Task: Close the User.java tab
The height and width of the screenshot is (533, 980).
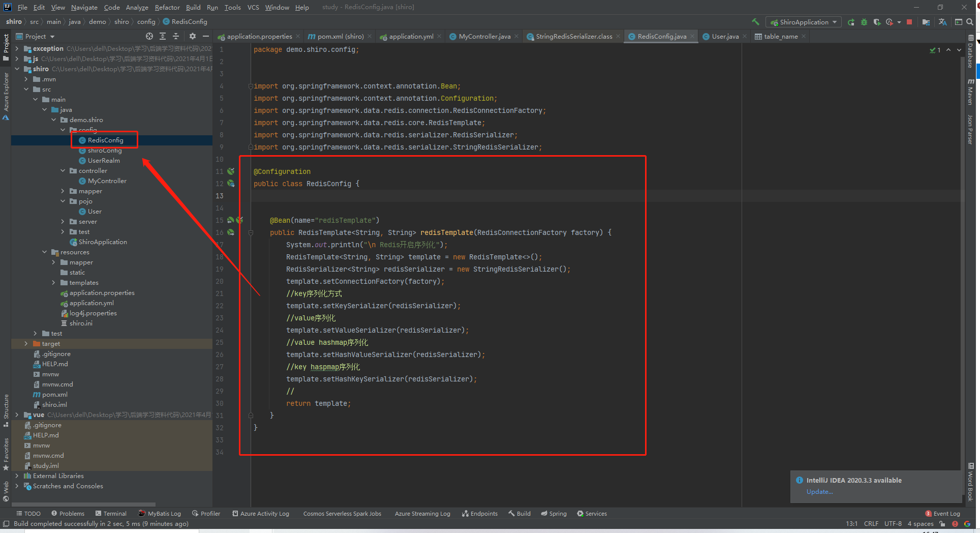Action: pyautogui.click(x=745, y=36)
